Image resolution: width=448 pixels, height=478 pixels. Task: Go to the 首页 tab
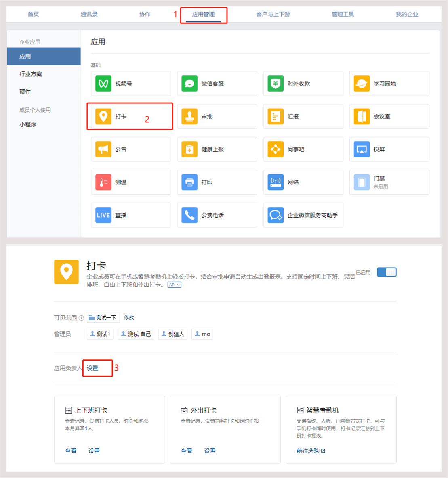pos(33,14)
